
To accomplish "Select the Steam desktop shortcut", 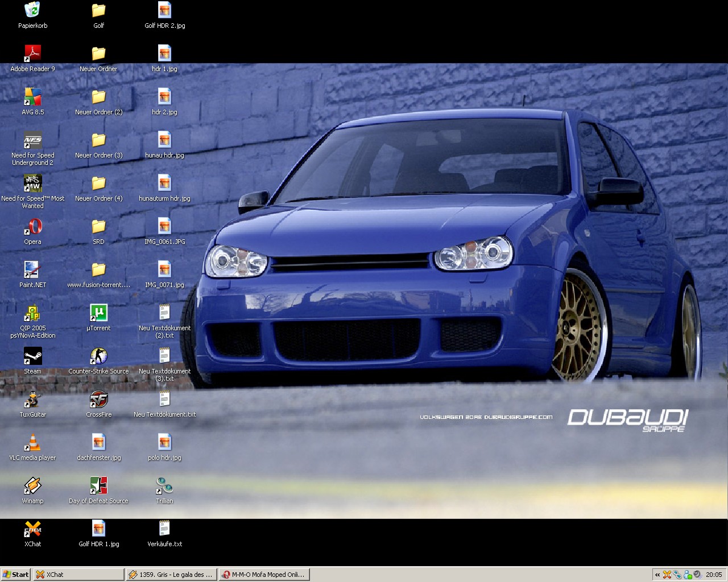I will 32,356.
